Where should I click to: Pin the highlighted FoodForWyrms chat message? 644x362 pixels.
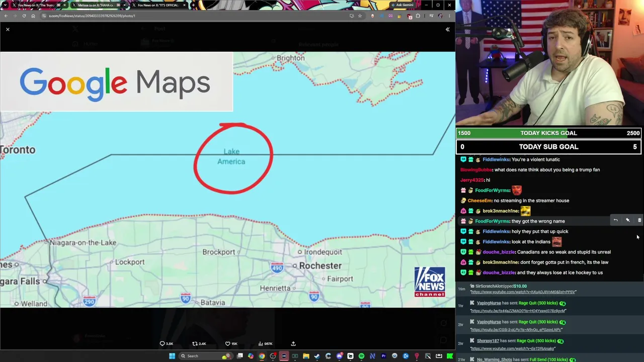click(627, 220)
